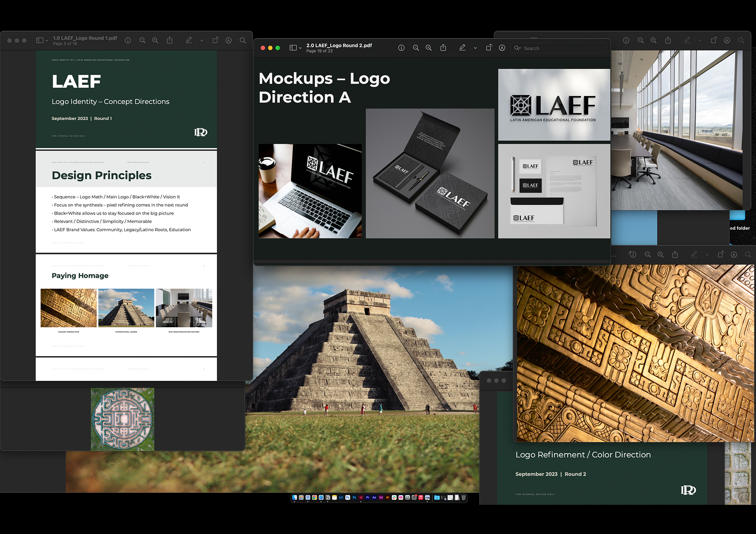756x534 pixels.
Task: Open the Markup pencil tool in Round 2.pdf
Action: 462,48
